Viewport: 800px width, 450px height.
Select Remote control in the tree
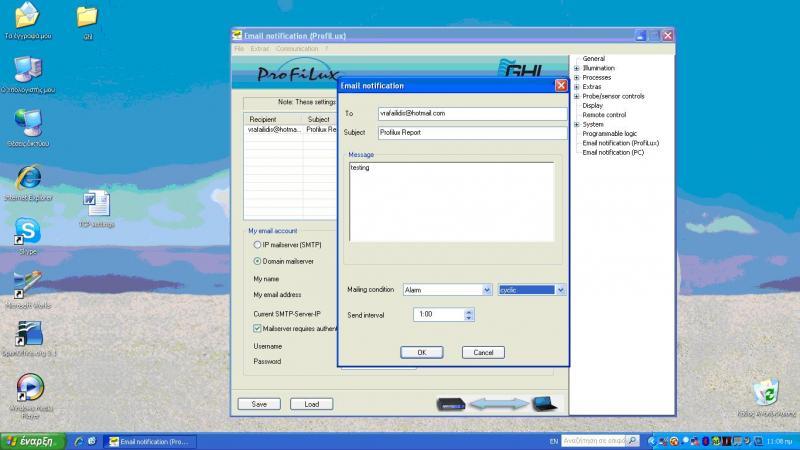point(604,115)
